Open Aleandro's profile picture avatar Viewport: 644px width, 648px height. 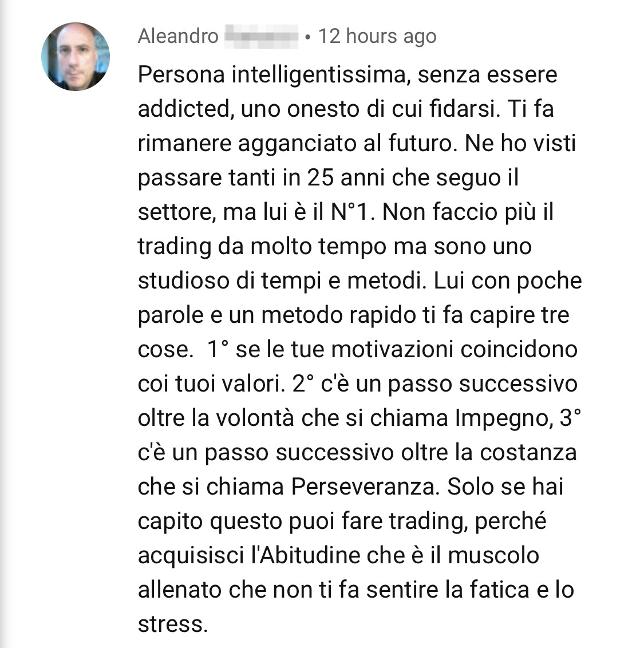(76, 57)
